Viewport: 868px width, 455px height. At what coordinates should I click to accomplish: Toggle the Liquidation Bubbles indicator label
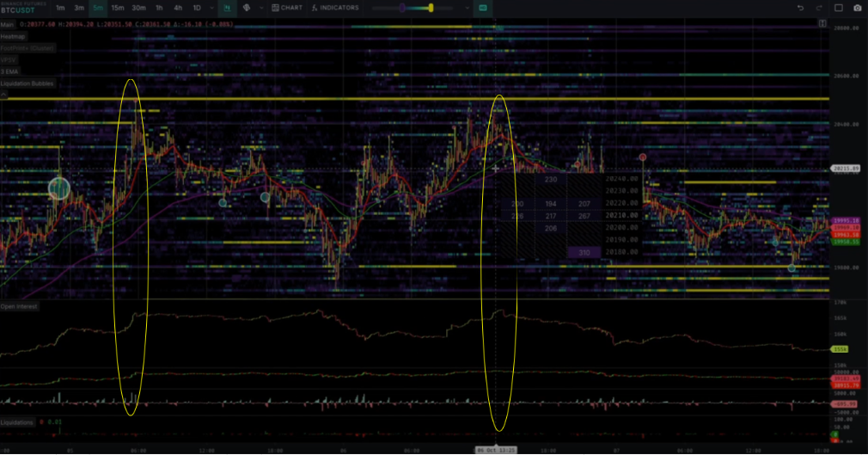[28, 83]
